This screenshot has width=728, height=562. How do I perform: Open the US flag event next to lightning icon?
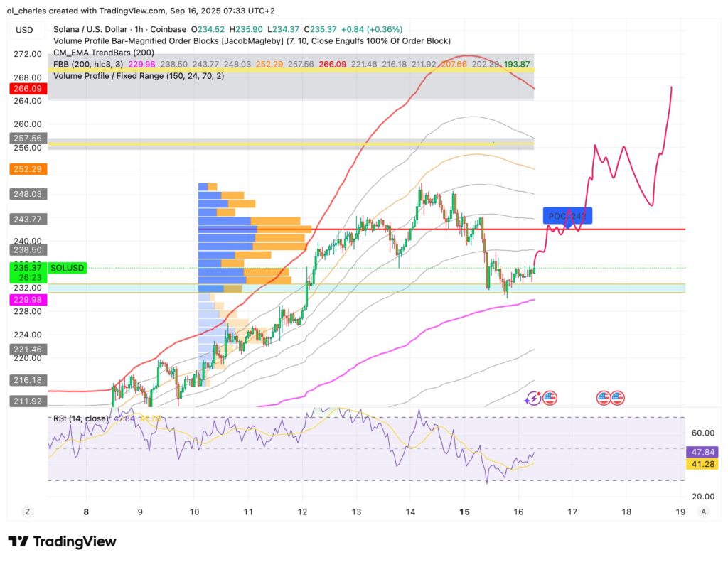tap(549, 399)
